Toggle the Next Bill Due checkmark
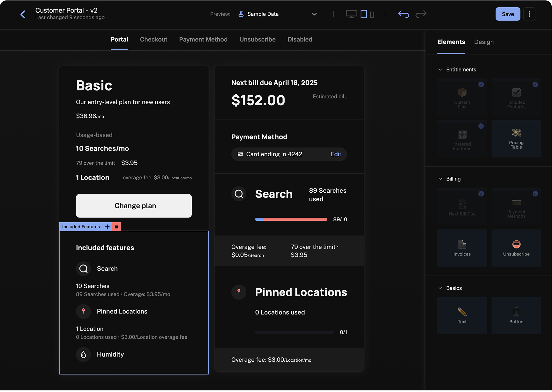The height and width of the screenshot is (392, 552). [481, 194]
